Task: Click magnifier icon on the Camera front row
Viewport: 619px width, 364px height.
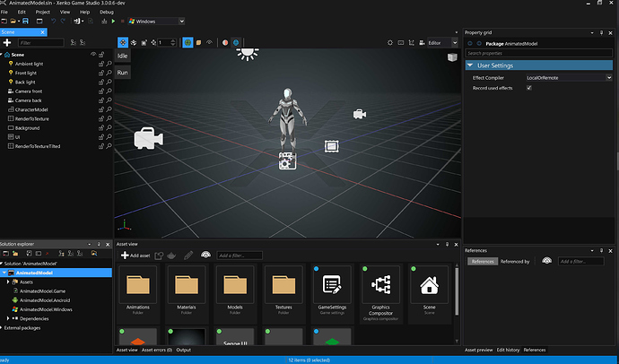Action: [109, 91]
